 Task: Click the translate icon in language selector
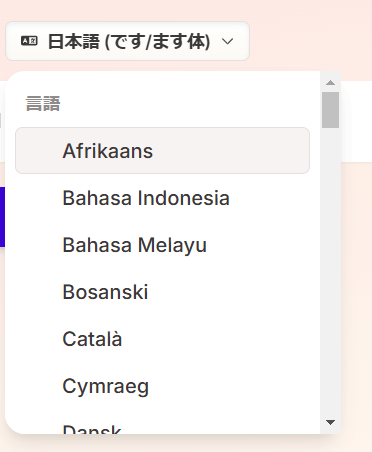click(x=29, y=41)
